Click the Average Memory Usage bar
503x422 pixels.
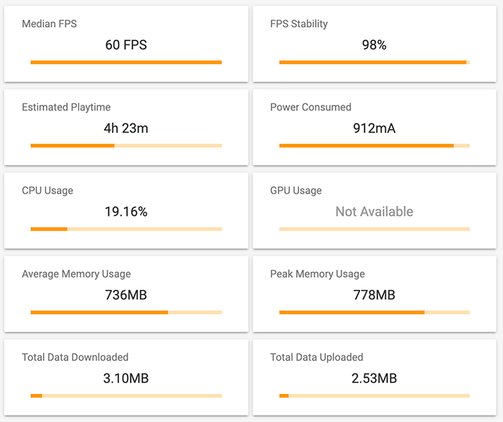pos(126,312)
